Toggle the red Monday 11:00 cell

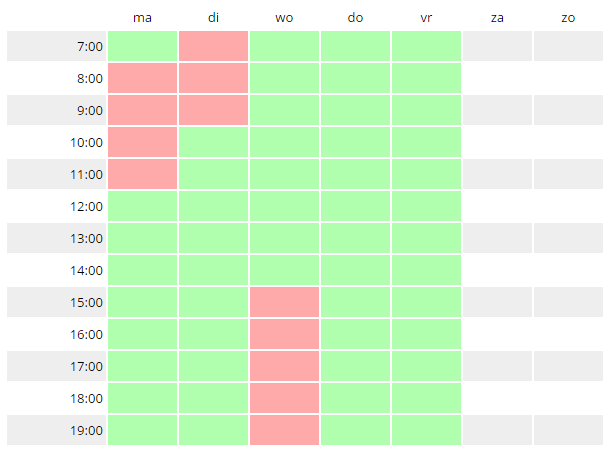point(142,174)
